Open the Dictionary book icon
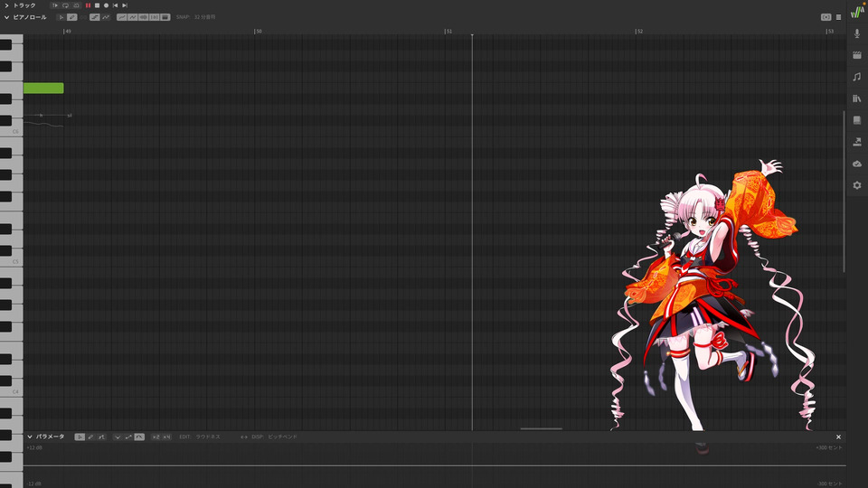Image resolution: width=868 pixels, height=488 pixels. (x=857, y=120)
